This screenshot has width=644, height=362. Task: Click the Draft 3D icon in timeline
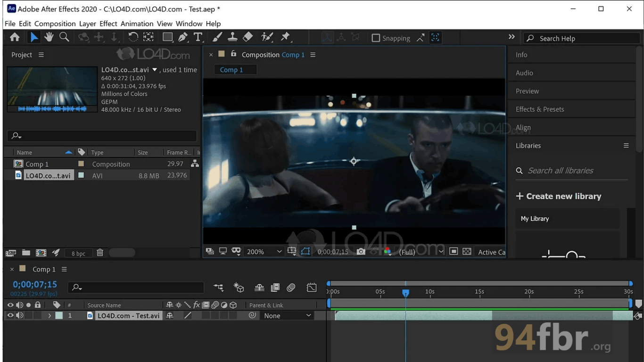tap(239, 287)
